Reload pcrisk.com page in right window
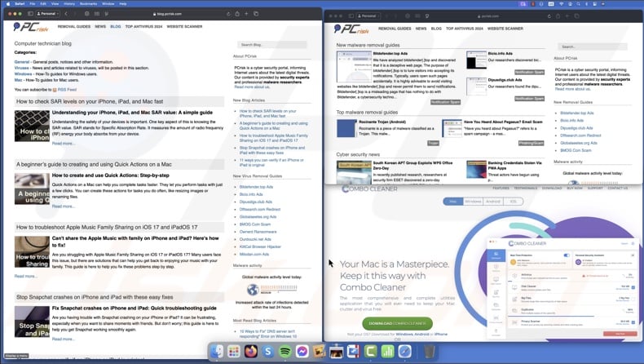The width and height of the screenshot is (644, 364). 549,16
